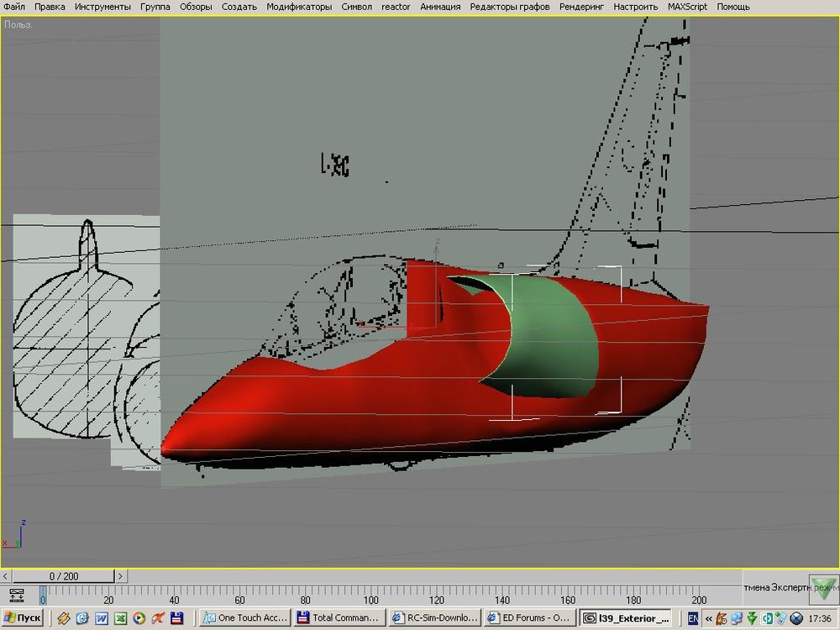Toggle the EN language indicator
This screenshot has width=840, height=630.
coord(693,618)
